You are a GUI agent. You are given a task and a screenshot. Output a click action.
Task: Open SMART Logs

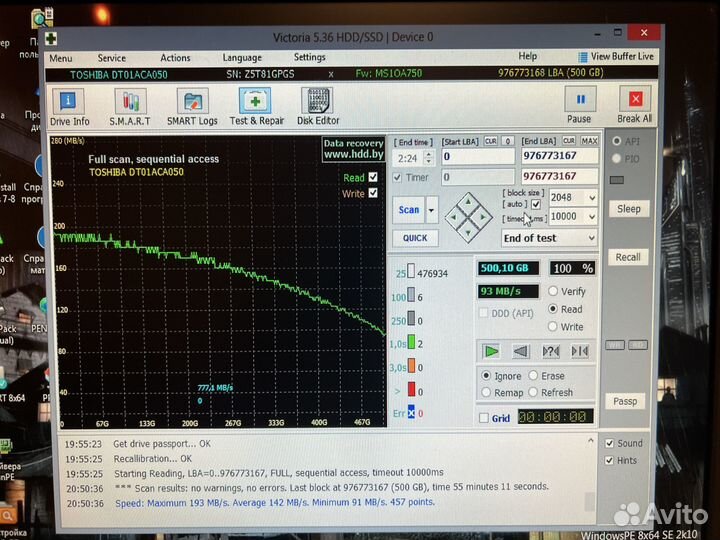click(x=192, y=107)
